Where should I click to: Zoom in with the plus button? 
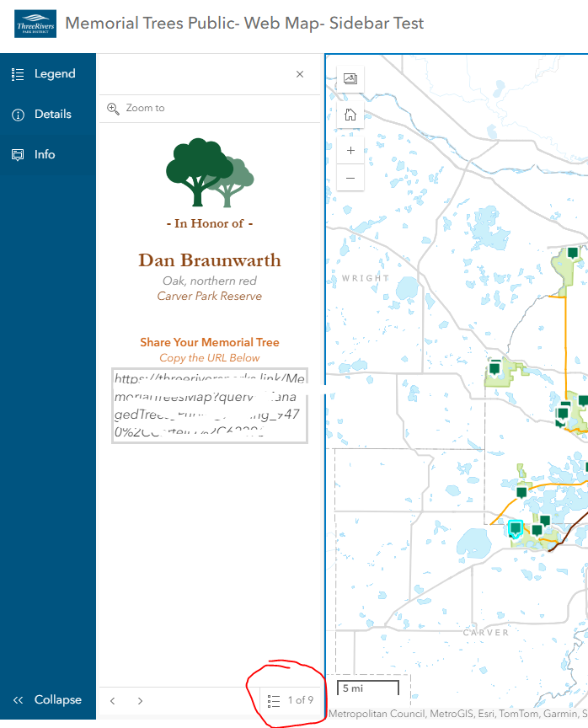click(350, 151)
